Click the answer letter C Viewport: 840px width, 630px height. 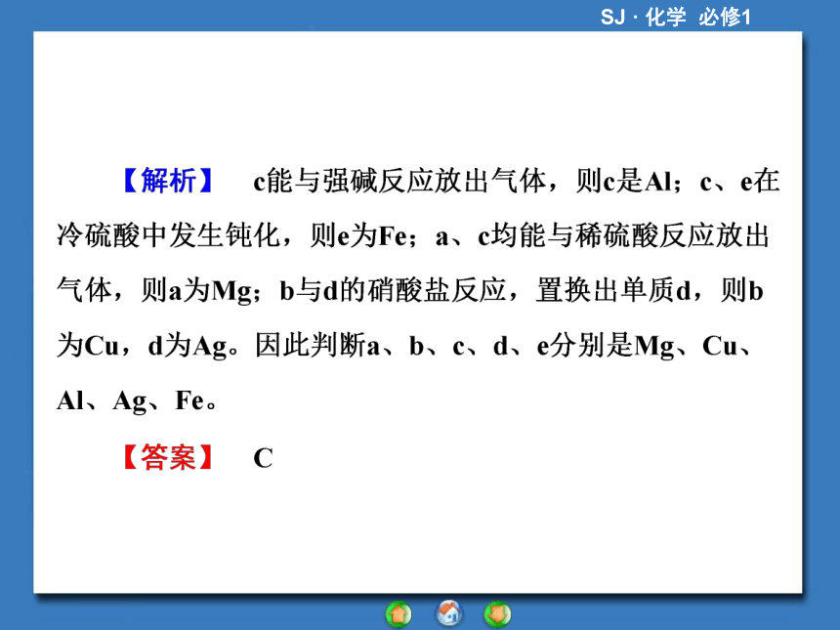coord(263,458)
